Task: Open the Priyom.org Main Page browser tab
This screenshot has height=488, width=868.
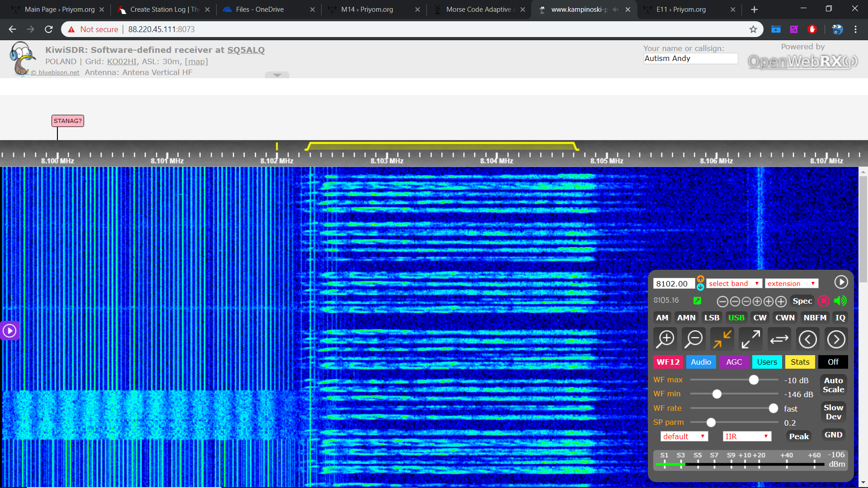Action: [59, 9]
